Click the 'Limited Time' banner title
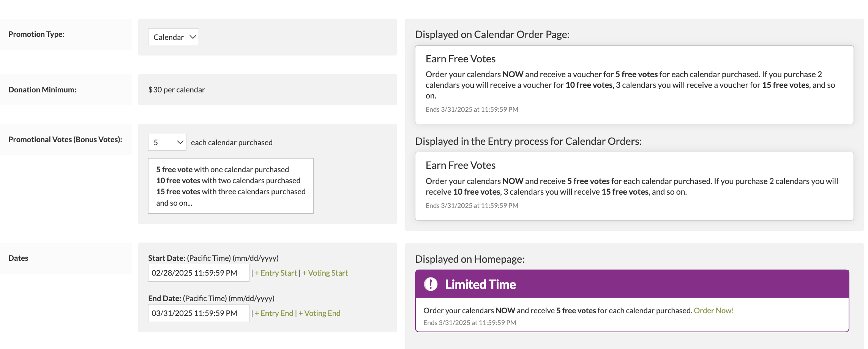The height and width of the screenshot is (349, 868). click(x=480, y=284)
